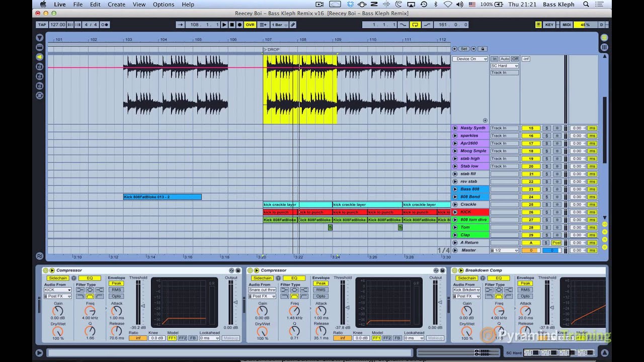The width and height of the screenshot is (644, 362).
Task: Open Master output 1/2 dropdown
Action: tap(505, 250)
